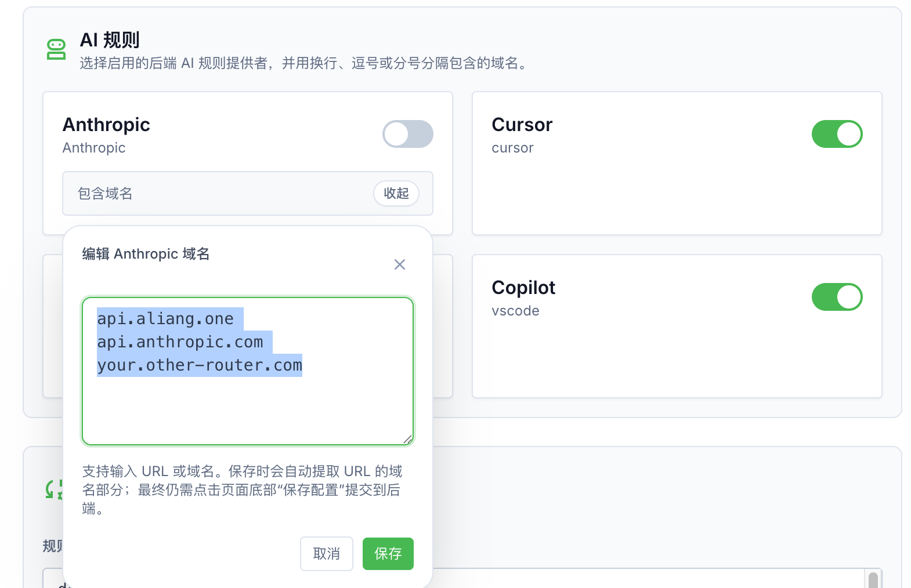Enable the Anthropic provider toggle
This screenshot has width=911, height=588.
point(408,134)
